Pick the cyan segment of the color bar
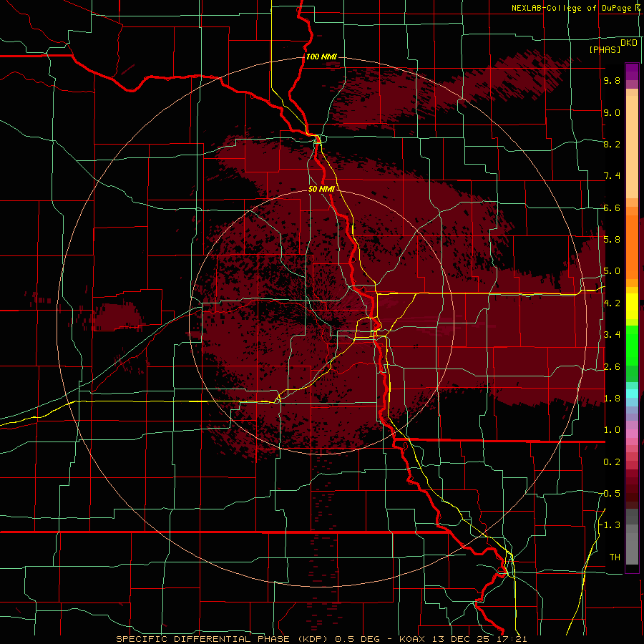The image size is (644, 644). point(632,394)
